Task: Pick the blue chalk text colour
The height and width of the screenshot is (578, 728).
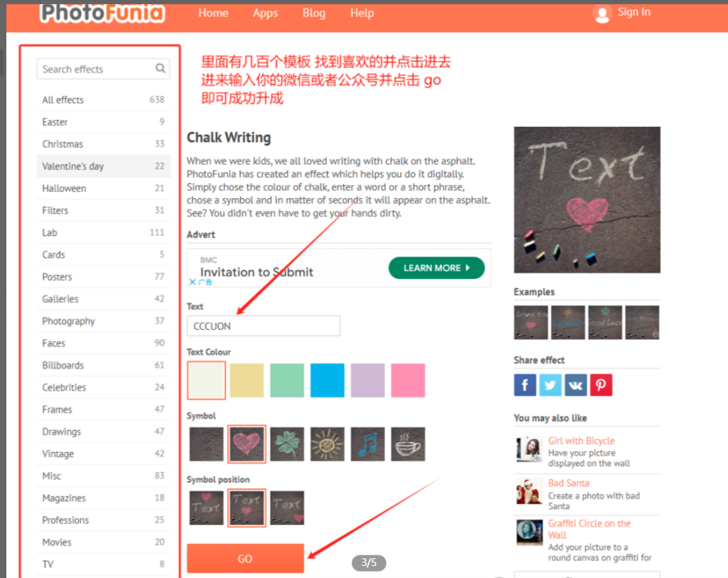Action: tap(327, 380)
